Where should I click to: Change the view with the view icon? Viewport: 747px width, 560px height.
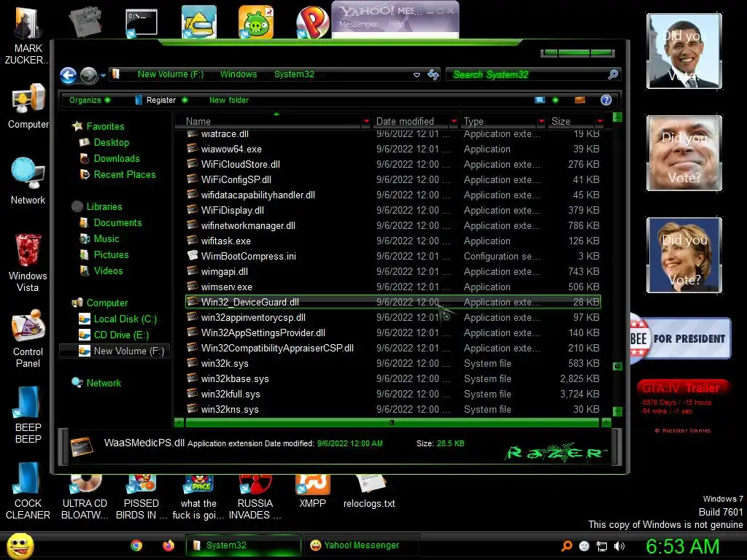click(540, 100)
